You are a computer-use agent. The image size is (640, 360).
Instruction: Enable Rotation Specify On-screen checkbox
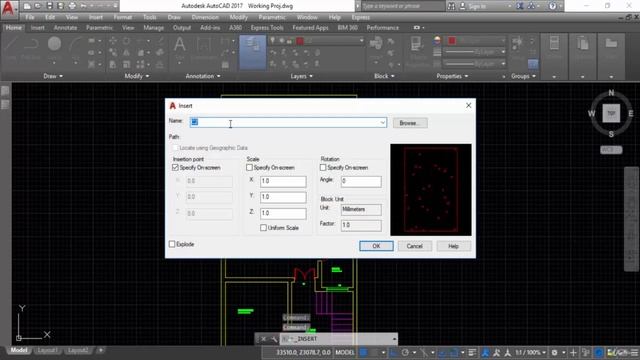pyautogui.click(x=323, y=168)
